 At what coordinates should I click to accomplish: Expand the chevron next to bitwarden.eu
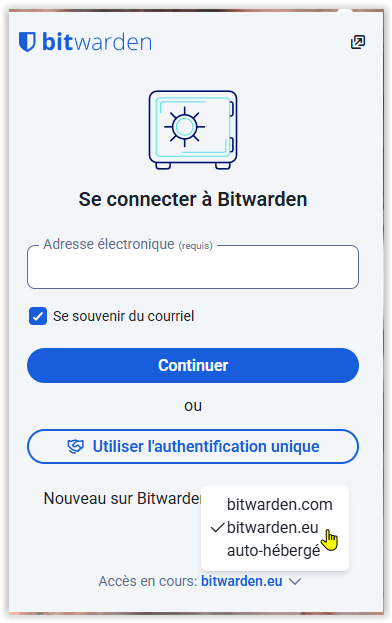295,581
